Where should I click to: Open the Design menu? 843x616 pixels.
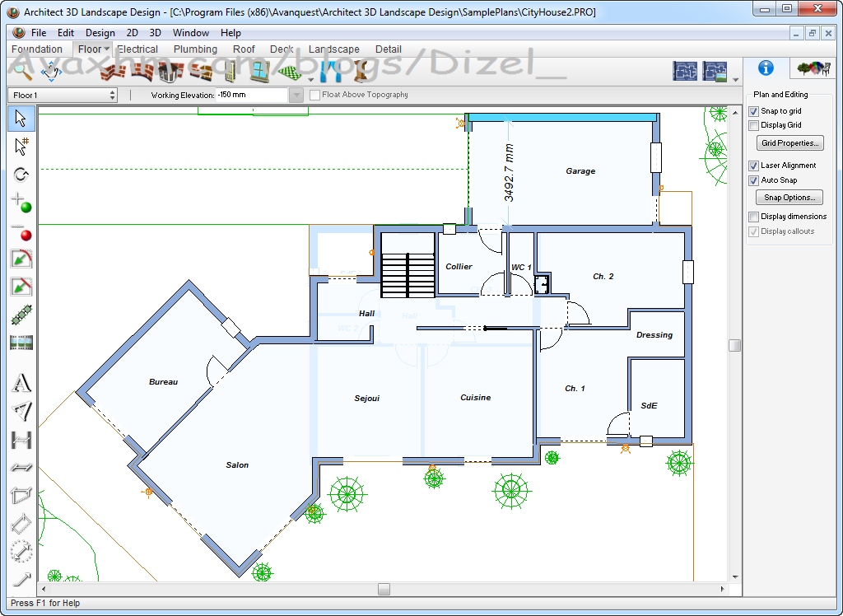pos(100,33)
